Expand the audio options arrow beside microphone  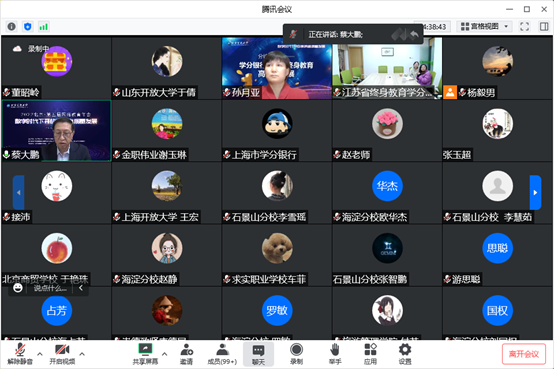pyautogui.click(x=40, y=353)
